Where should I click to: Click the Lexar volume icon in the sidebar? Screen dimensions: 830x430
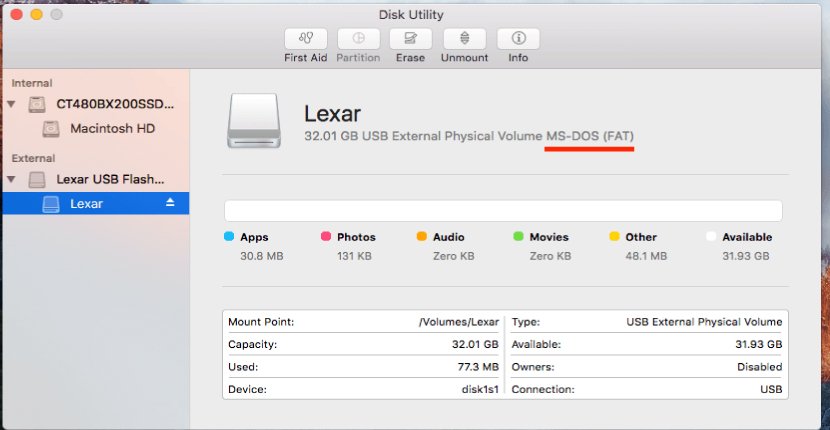[x=51, y=204]
